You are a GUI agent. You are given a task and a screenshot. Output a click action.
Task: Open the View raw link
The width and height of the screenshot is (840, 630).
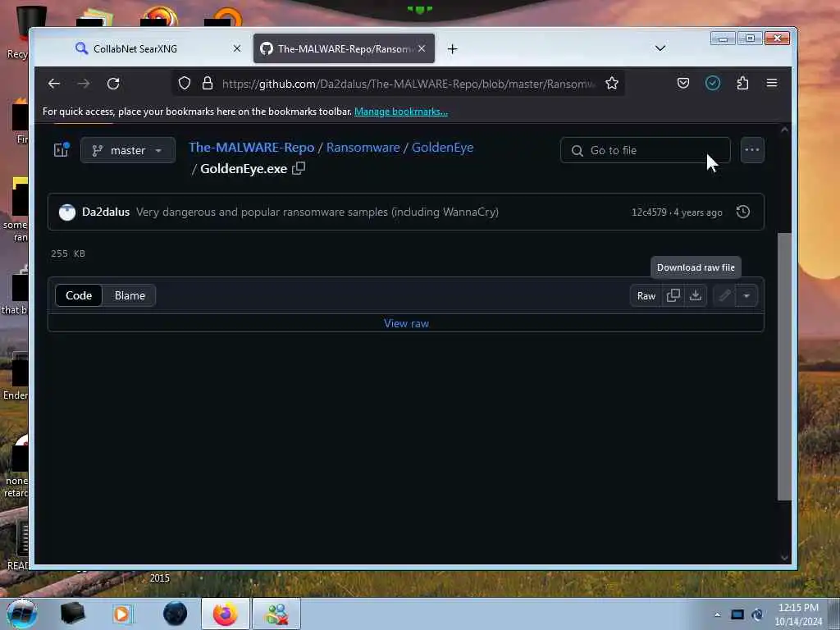point(406,323)
